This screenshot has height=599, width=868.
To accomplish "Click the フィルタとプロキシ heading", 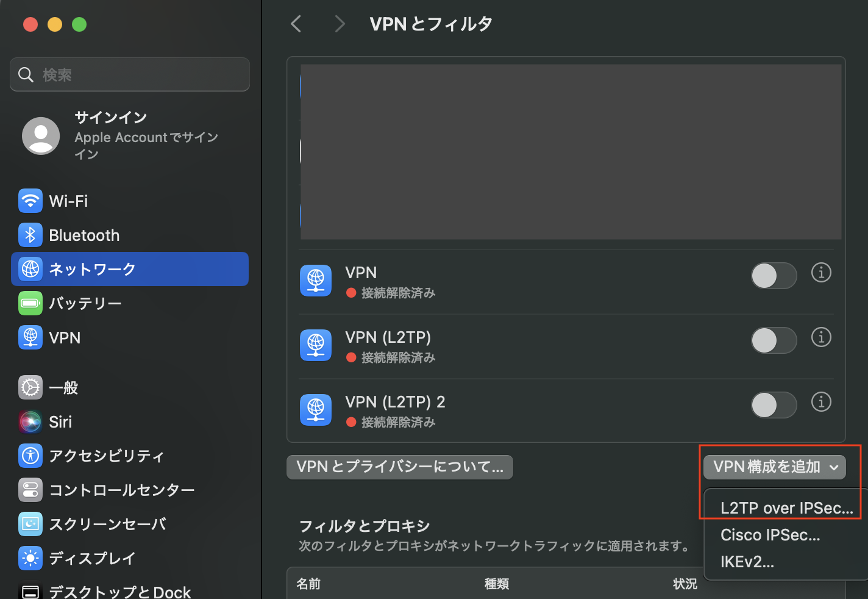I will (365, 526).
